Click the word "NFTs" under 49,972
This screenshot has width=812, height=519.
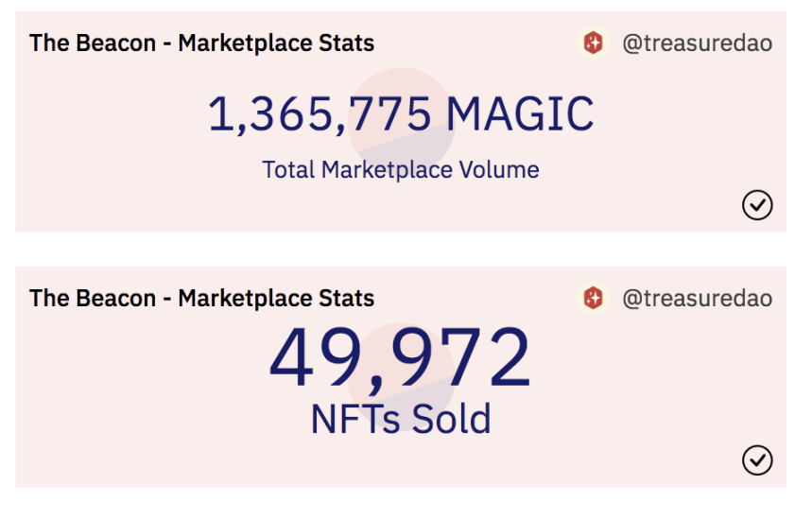click(355, 419)
